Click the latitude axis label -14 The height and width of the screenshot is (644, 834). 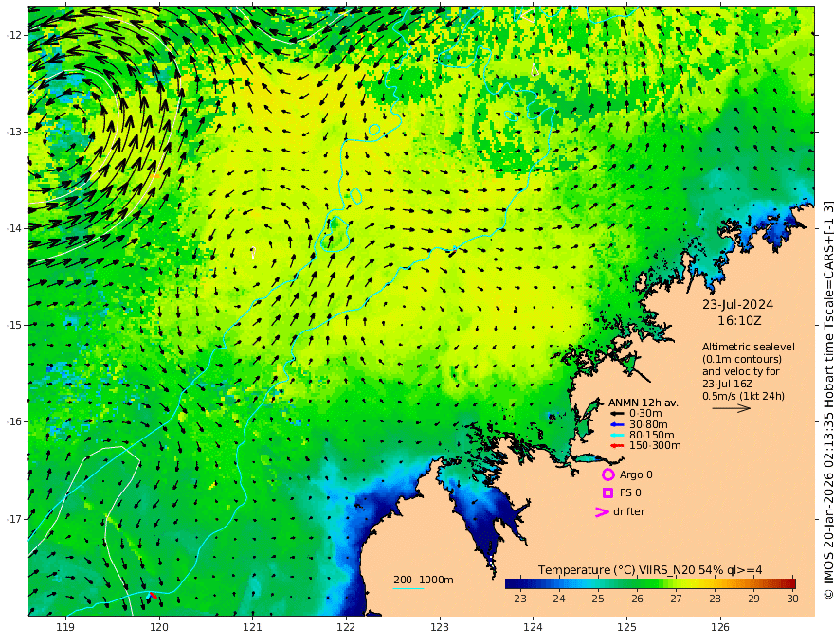pyautogui.click(x=14, y=228)
